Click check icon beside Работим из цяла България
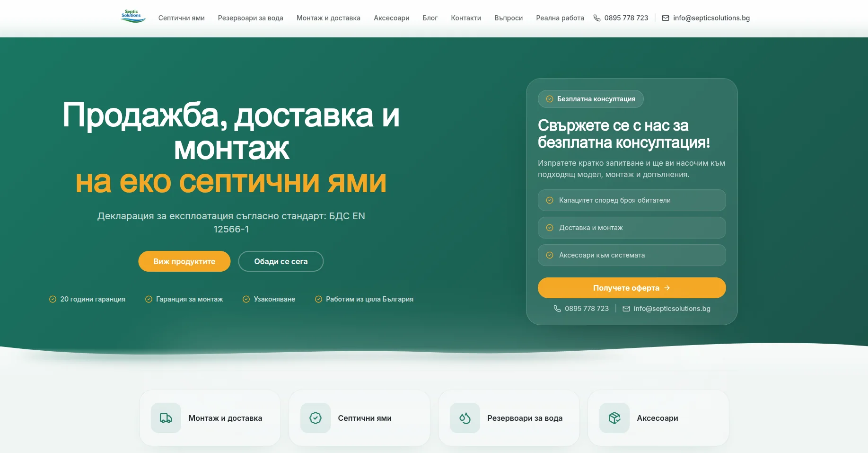The image size is (868, 453). (318, 299)
